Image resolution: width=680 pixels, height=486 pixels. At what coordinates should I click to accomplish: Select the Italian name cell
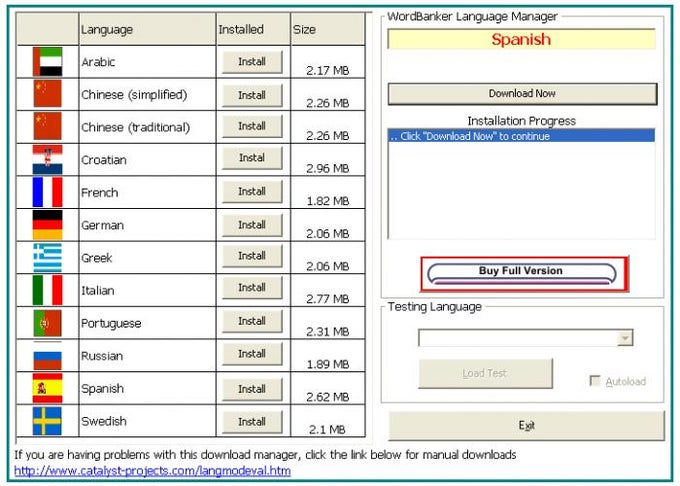[147, 290]
